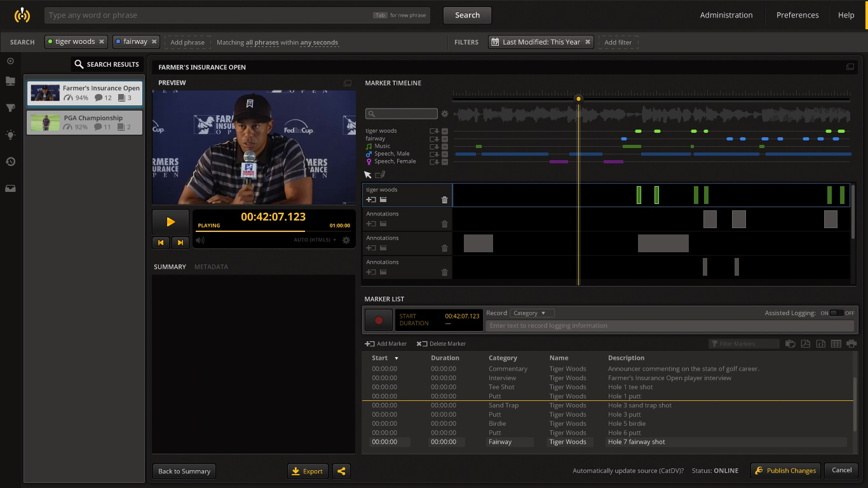
Task: Click the application logo icon
Action: [x=22, y=15]
